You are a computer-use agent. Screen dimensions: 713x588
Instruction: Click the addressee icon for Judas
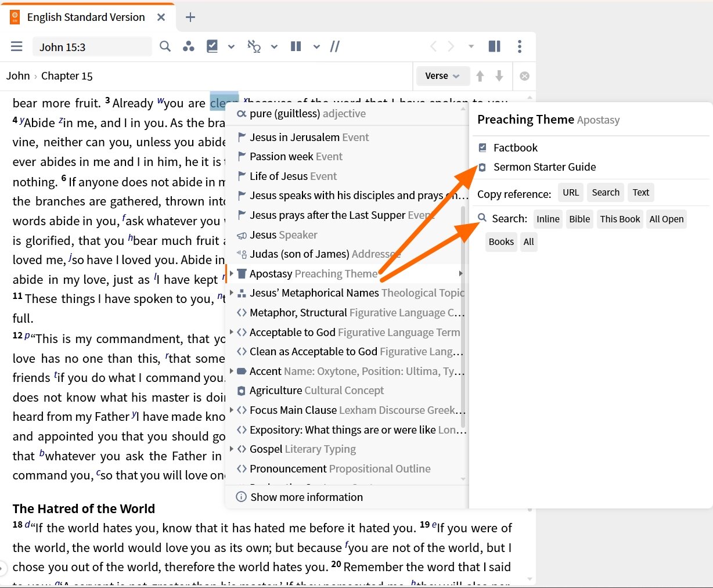(x=242, y=254)
